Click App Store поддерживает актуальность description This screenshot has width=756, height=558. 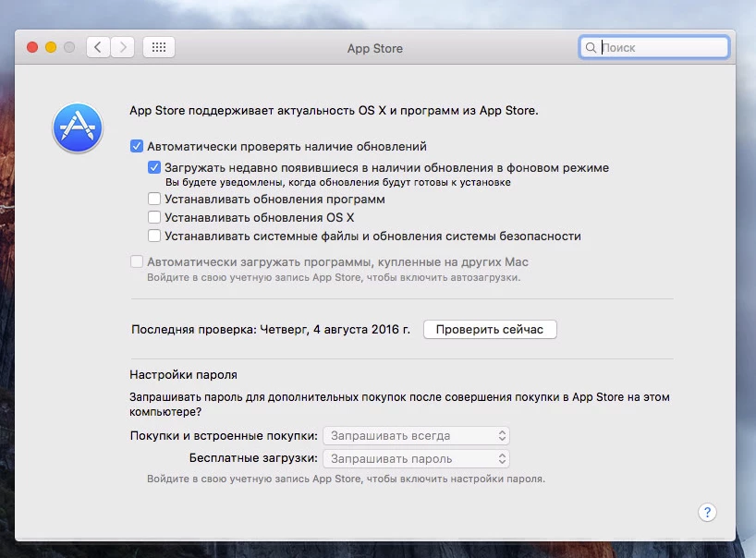(334, 111)
